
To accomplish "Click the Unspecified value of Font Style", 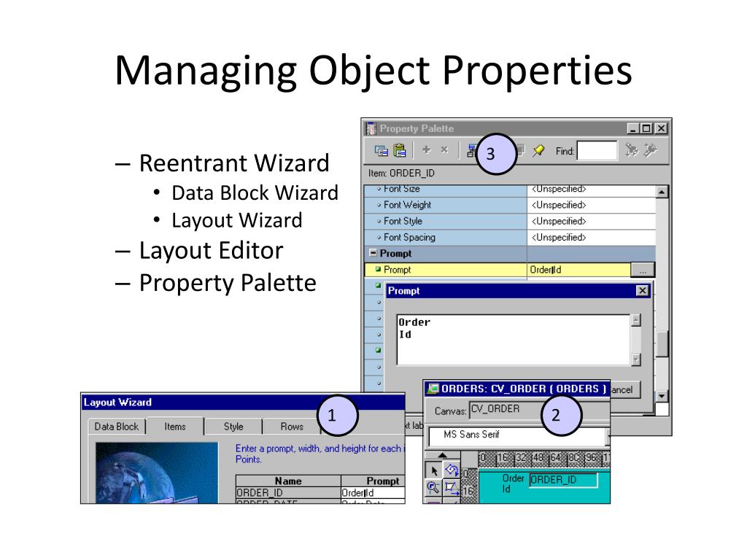I will click(x=558, y=221).
